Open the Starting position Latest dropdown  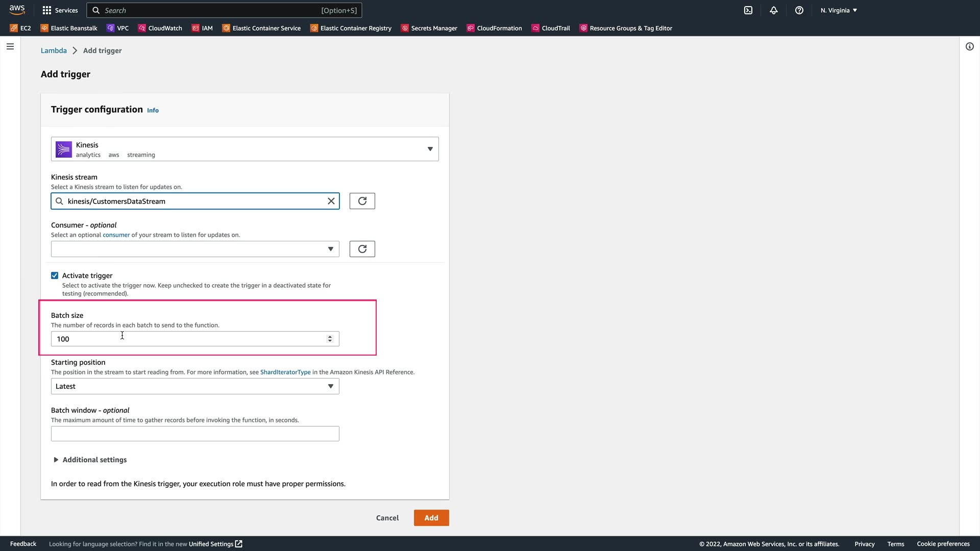[x=195, y=386]
